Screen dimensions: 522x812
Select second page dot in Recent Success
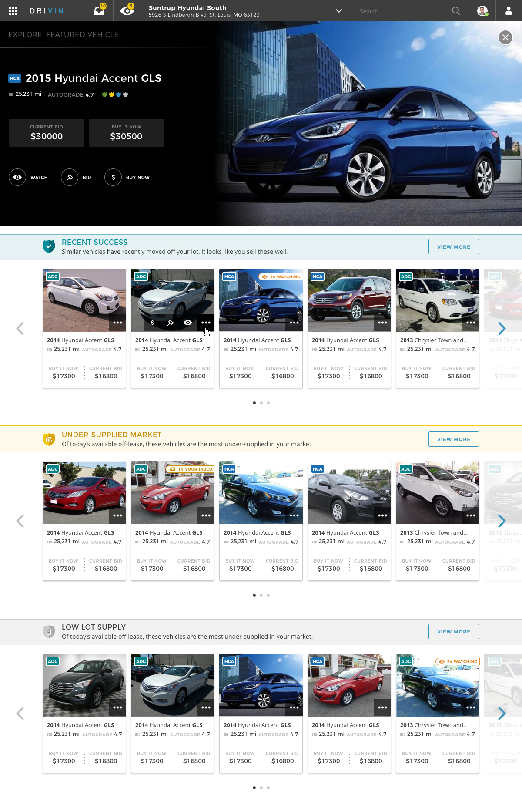coord(261,403)
